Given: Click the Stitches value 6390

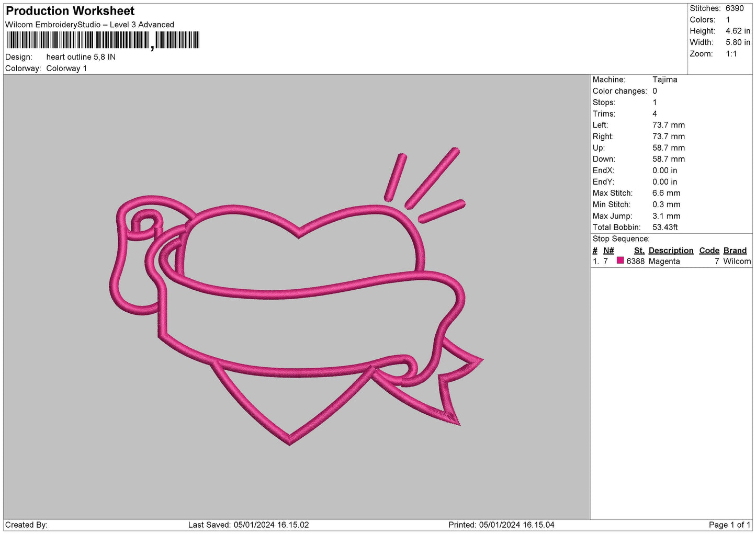Looking at the screenshot, I should (x=735, y=8).
